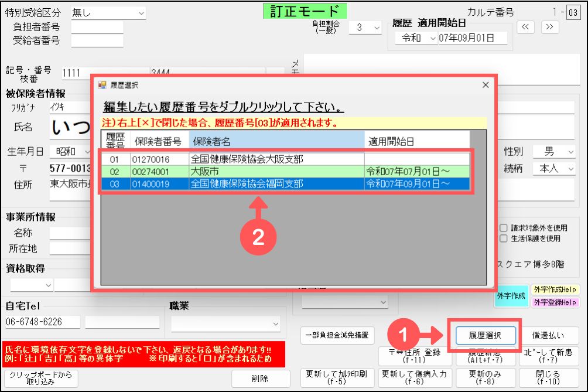Image resolution: width=588 pixels, height=392 pixels.
Task: Click the 履歴選択 dialog title icon
Action: pyautogui.click(x=102, y=85)
